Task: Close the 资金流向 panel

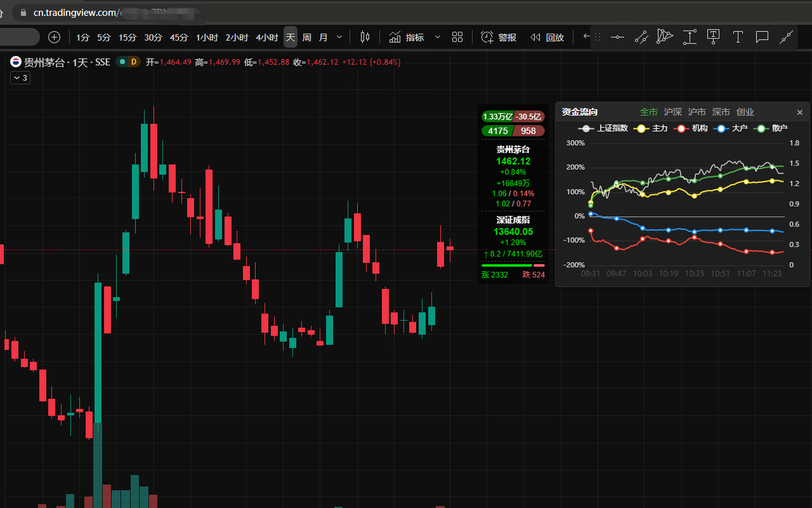Action: point(800,112)
